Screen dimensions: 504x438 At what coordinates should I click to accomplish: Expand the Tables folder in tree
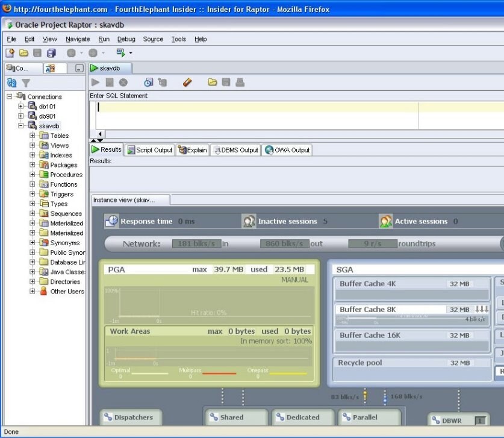pos(33,136)
